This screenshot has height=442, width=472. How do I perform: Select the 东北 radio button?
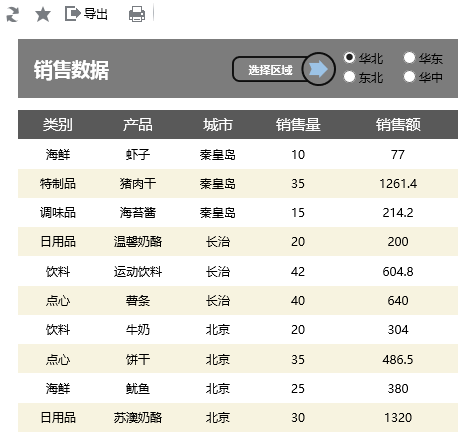click(x=349, y=77)
